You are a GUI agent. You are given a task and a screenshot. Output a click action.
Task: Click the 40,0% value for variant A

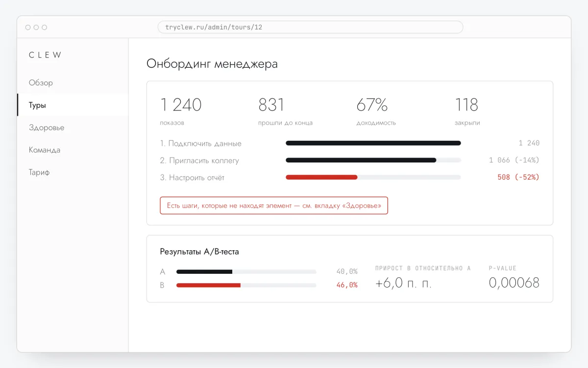(x=347, y=271)
